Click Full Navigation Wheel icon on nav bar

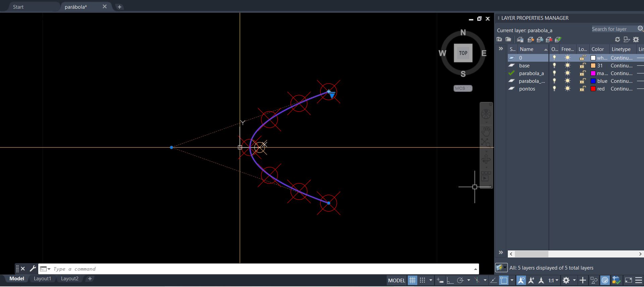point(486,114)
